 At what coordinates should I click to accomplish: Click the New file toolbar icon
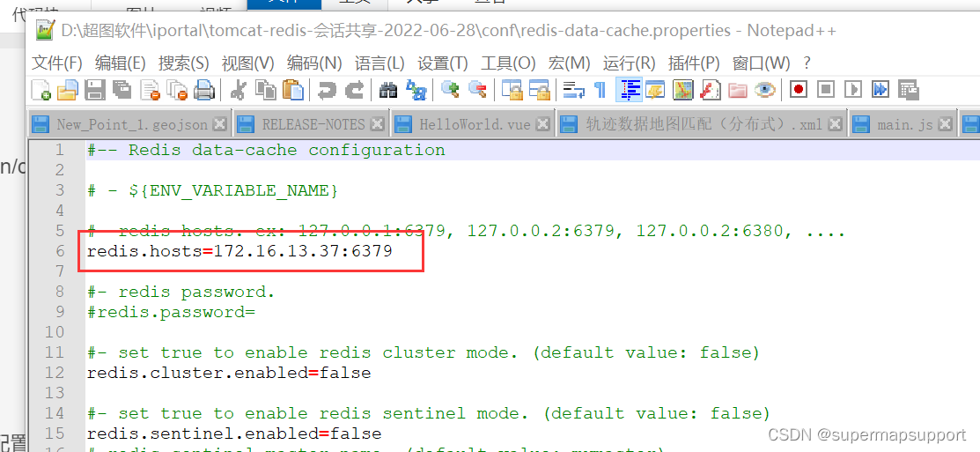point(41,90)
